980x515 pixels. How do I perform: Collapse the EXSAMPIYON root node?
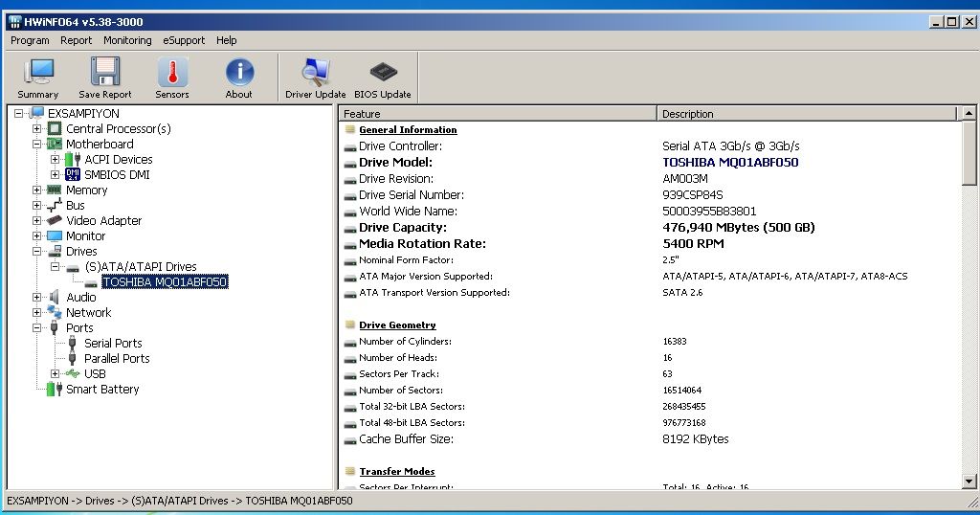point(19,113)
